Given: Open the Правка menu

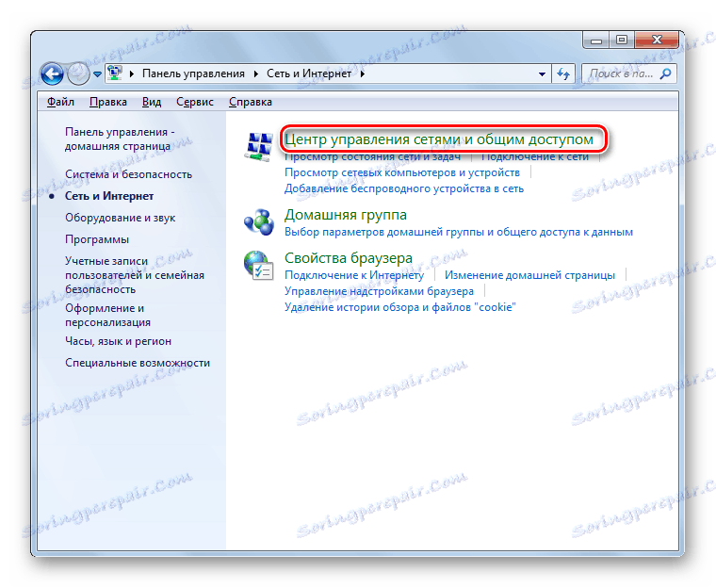Looking at the screenshot, I should click(x=108, y=102).
